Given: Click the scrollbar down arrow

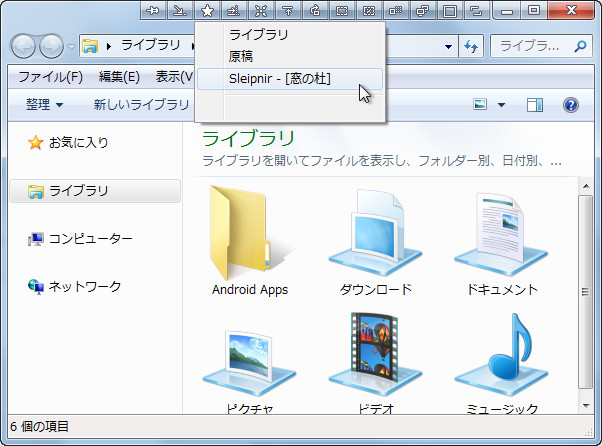Looking at the screenshot, I should pyautogui.click(x=586, y=406).
